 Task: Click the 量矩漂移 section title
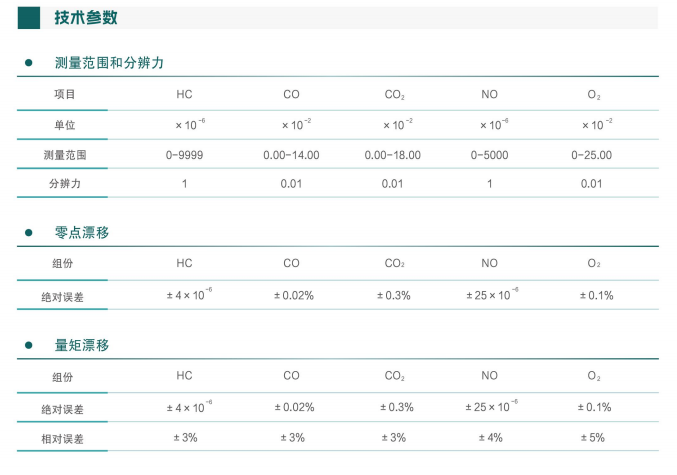pyautogui.click(x=82, y=346)
